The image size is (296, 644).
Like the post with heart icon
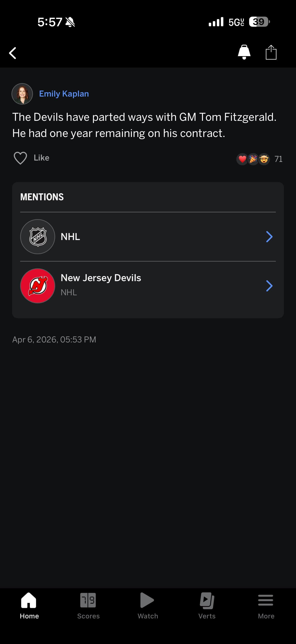click(20, 158)
